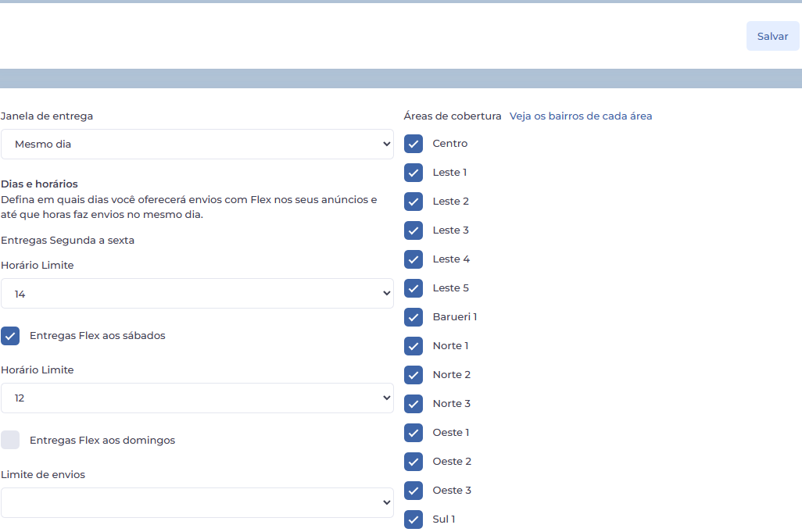This screenshot has height=532, width=802.
Task: Disable Entregas Flex aos sábados checkbox
Action: [x=11, y=336]
